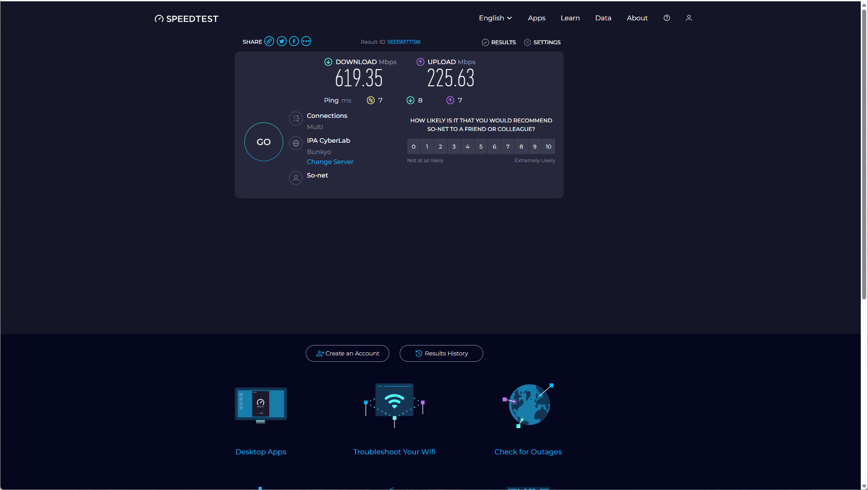The image size is (868, 490).
Task: Select rating 5 on the scale
Action: coord(481,147)
